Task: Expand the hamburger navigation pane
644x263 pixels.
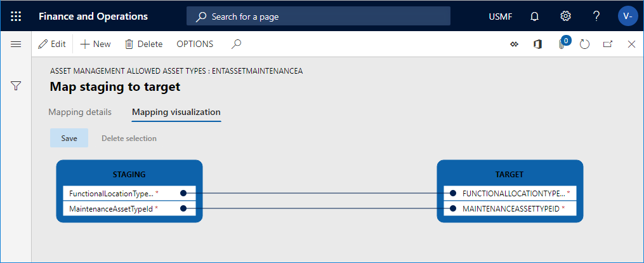Action: [16, 44]
